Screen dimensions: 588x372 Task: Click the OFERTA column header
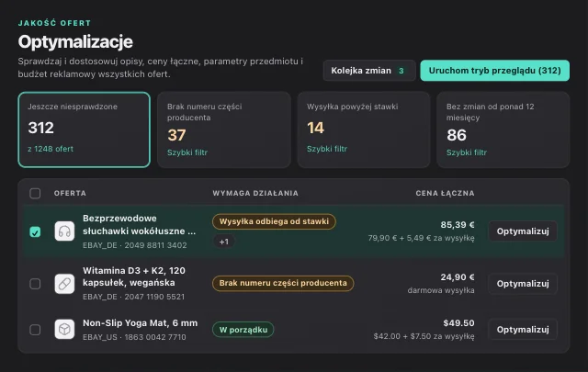point(70,193)
